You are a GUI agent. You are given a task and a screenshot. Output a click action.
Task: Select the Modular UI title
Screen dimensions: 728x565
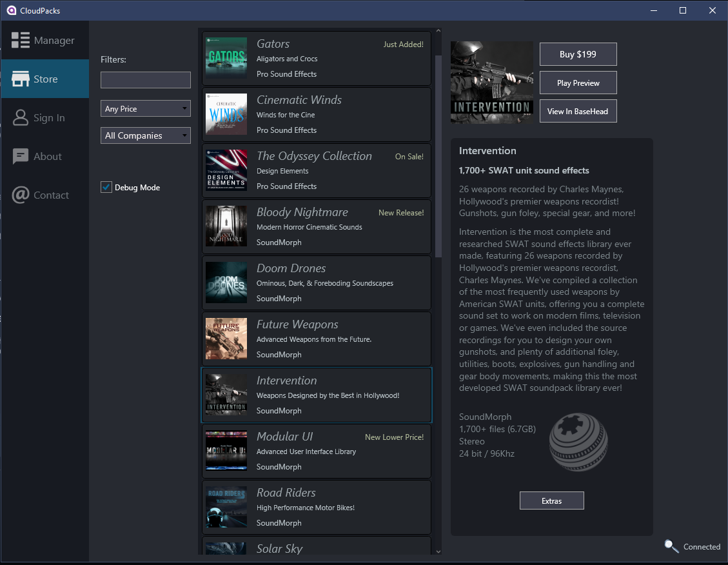pyautogui.click(x=284, y=437)
